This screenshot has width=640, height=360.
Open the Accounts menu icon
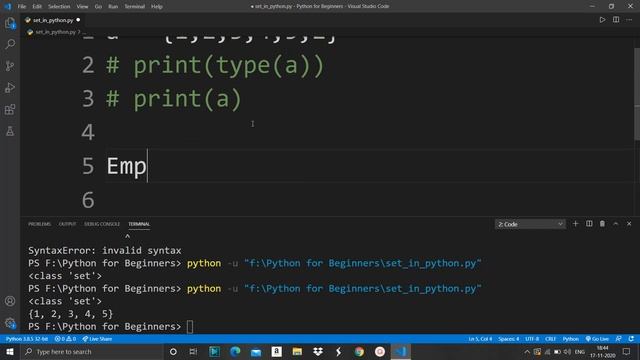(10, 301)
